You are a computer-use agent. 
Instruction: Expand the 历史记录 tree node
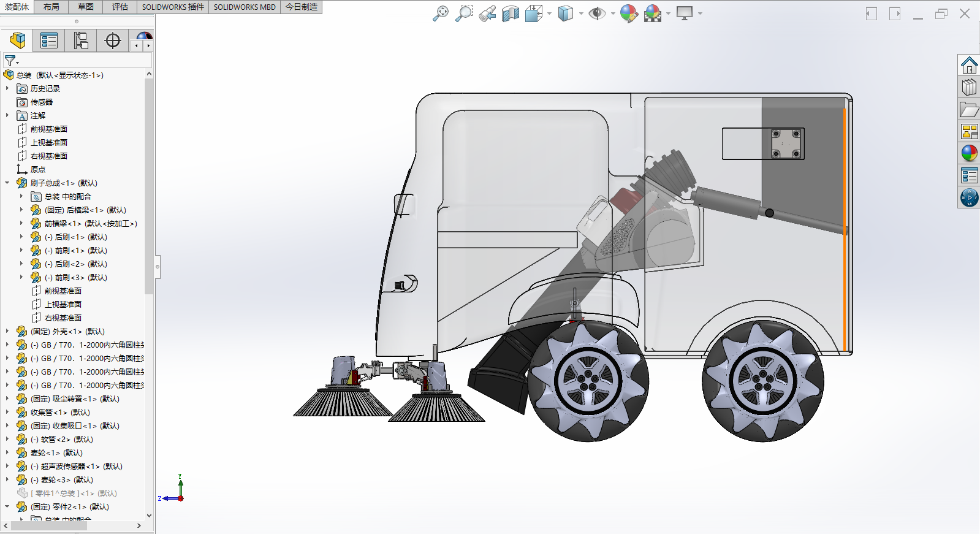(7, 88)
